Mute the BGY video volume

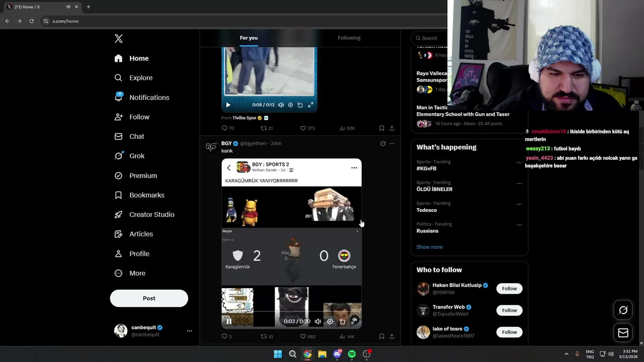pos(318,321)
